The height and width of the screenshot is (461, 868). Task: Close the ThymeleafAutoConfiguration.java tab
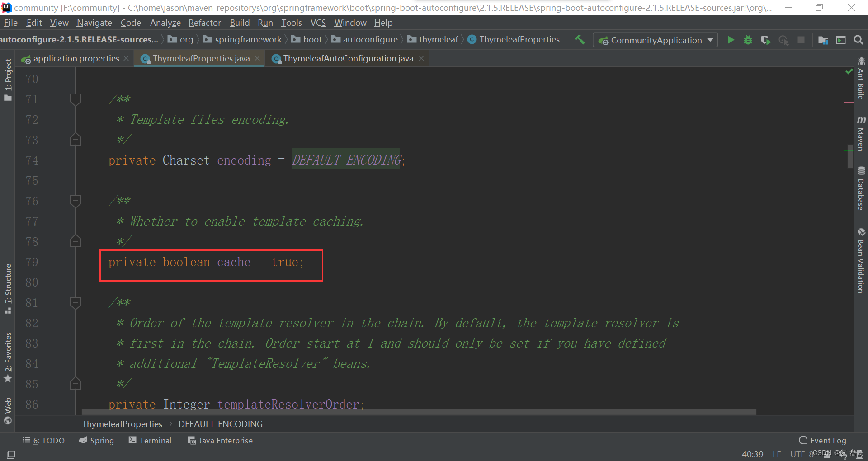click(421, 58)
